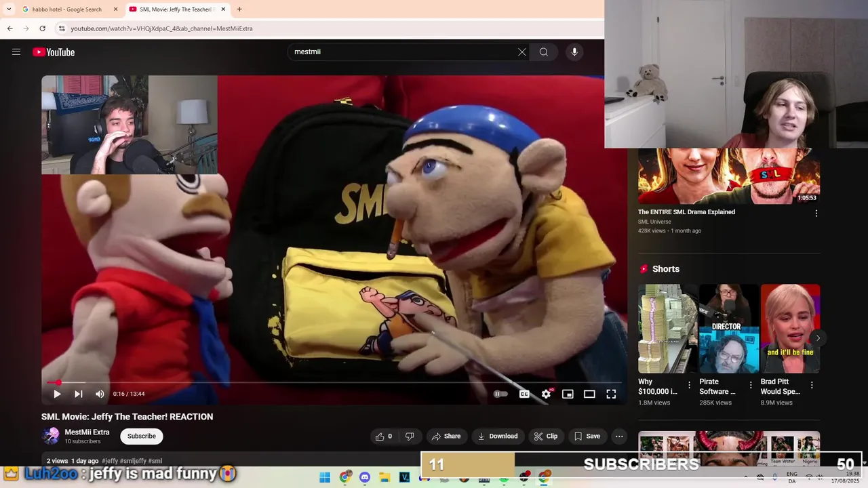Open Why $100,000 short thumbnail

[x=668, y=329]
